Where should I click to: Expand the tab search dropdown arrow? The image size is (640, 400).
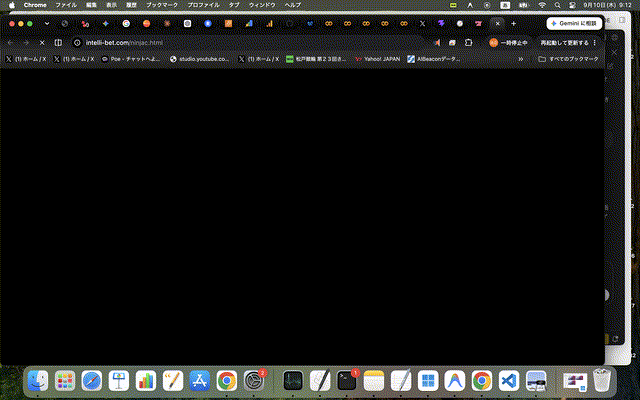pos(47,24)
